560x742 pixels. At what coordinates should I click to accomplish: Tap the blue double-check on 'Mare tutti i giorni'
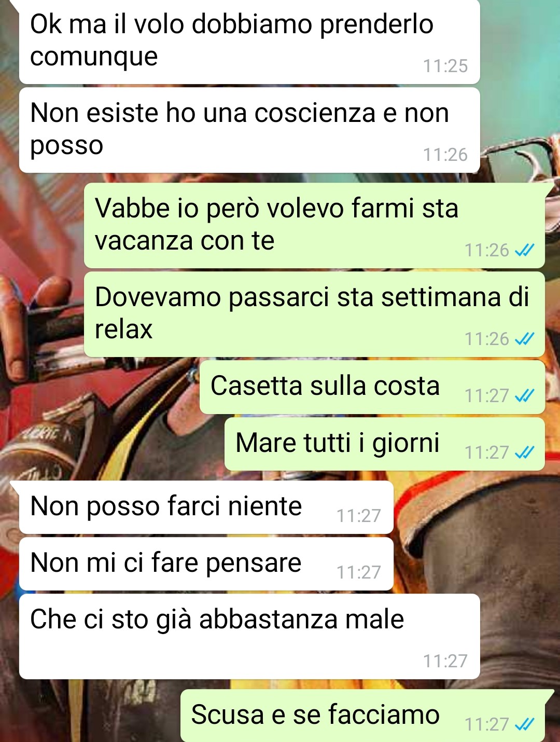(524, 452)
